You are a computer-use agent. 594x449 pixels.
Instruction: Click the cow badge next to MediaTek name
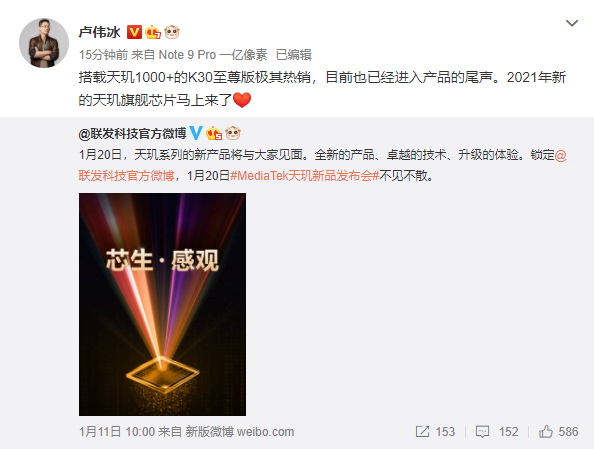(x=233, y=133)
